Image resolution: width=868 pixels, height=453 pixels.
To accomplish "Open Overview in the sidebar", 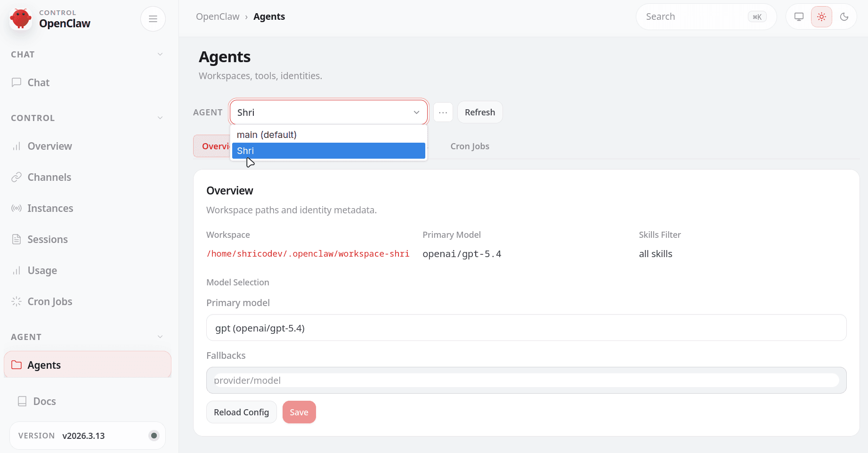I will tap(88, 146).
